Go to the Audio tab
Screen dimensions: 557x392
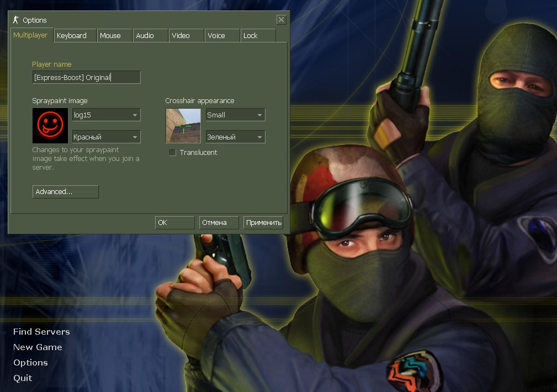[x=150, y=35]
